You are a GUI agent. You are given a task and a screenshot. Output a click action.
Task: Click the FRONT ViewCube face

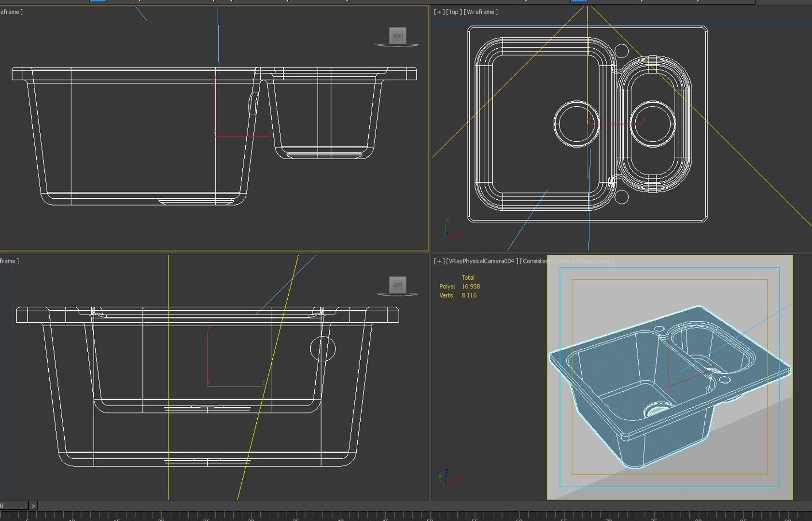[x=398, y=35]
